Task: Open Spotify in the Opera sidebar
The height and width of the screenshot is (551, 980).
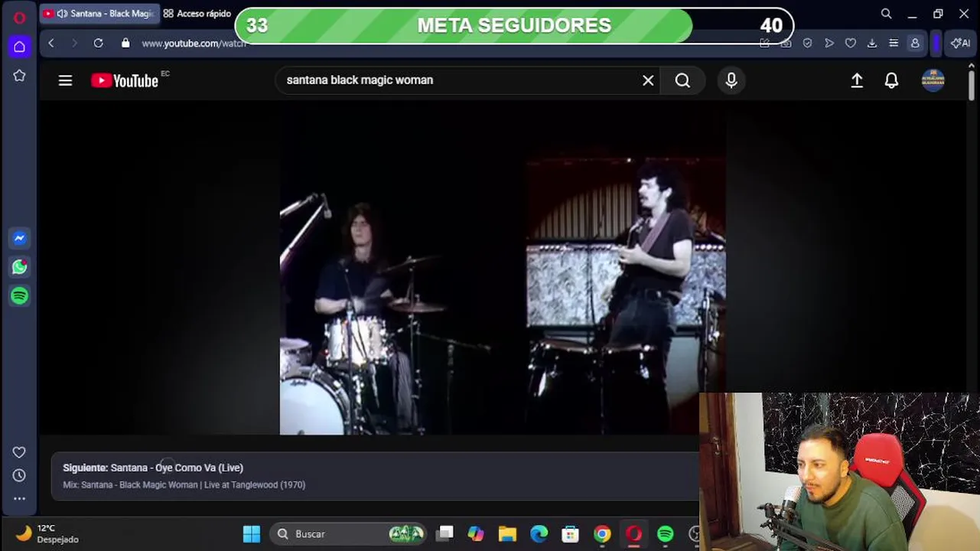Action: pyautogui.click(x=19, y=295)
